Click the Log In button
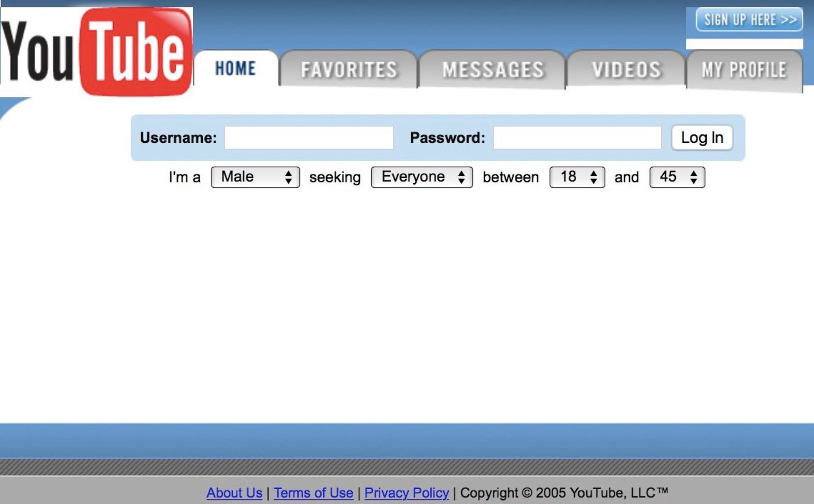 [702, 138]
